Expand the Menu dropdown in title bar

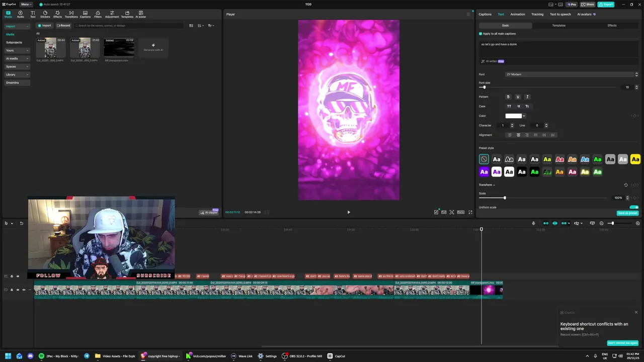[26, 5]
